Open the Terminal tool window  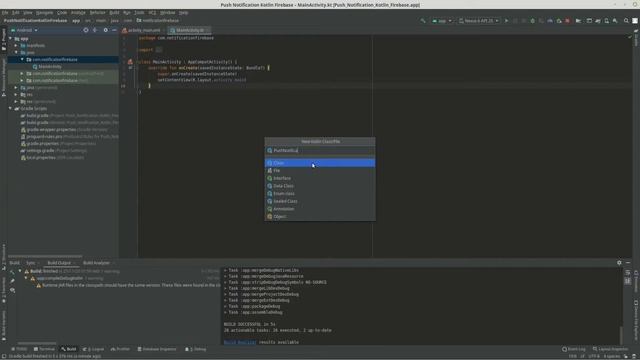pyautogui.click(x=44, y=349)
